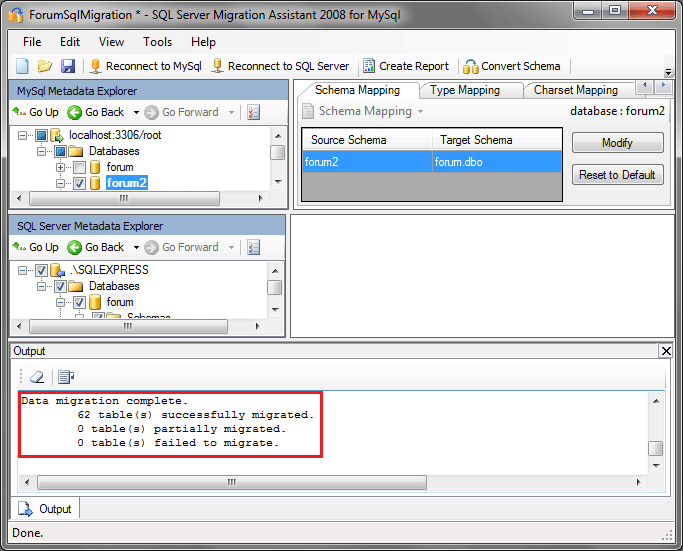Viewport: 683px width, 551px height.
Task: Go Back in SQL Server Metadata Explorer
Action: 96,247
